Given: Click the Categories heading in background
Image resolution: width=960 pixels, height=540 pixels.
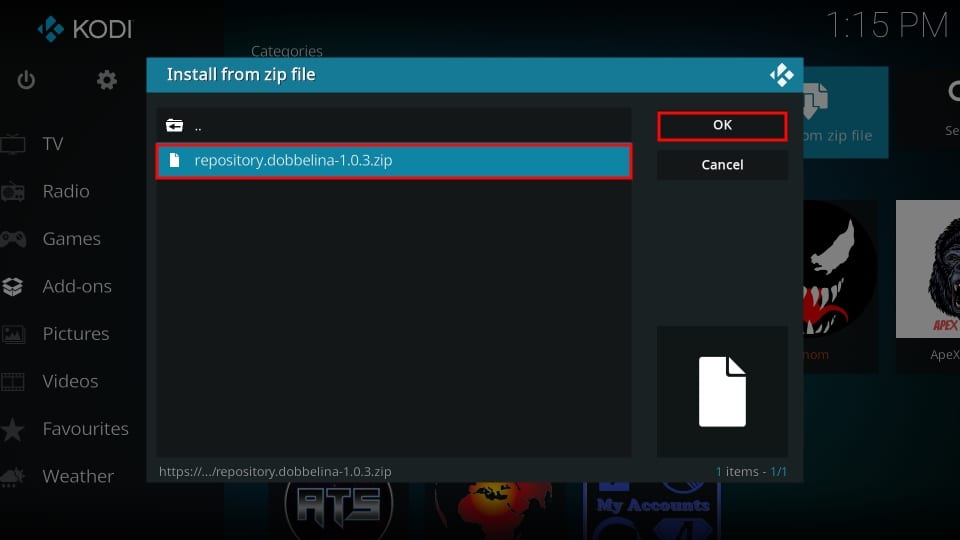Looking at the screenshot, I should click(x=287, y=51).
